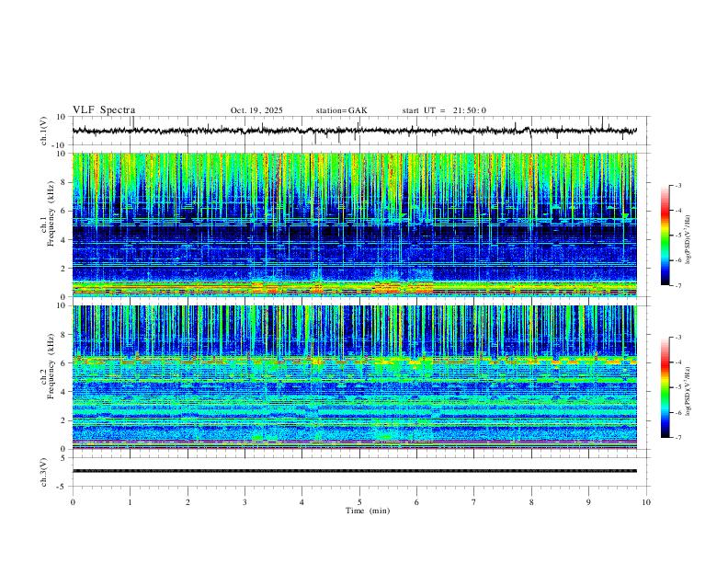Click the ch.1 colorbar log(PSD) label

coord(688,239)
